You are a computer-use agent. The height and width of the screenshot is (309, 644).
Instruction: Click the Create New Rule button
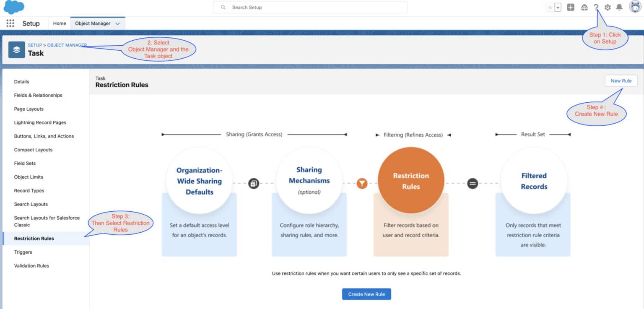click(x=366, y=294)
